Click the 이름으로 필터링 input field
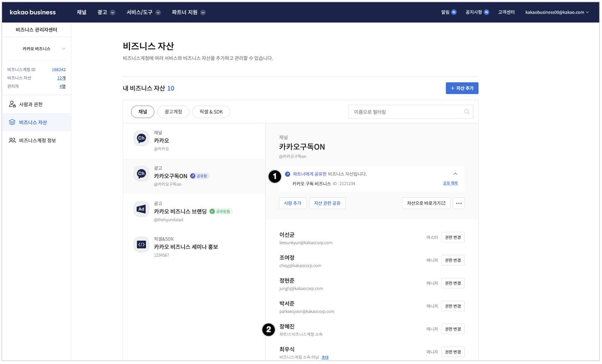Screen dimensions: 602x364 tap(405, 112)
